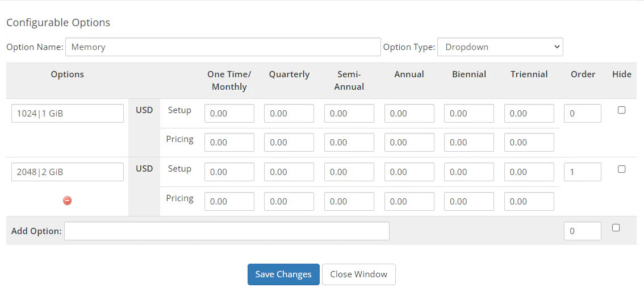This screenshot has width=644, height=300.
Task: Click the Order column header
Action: (x=583, y=74)
